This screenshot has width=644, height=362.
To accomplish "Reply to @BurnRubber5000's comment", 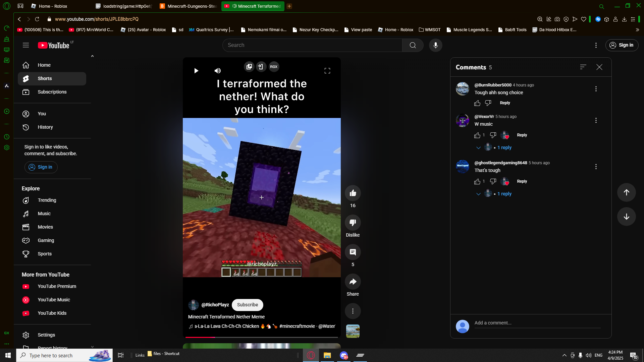I will click(x=505, y=103).
